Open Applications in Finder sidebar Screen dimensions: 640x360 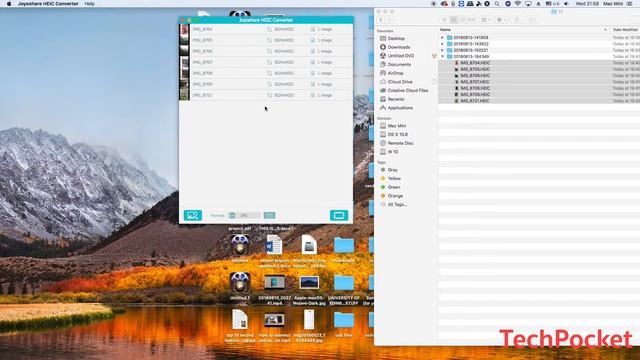(x=400, y=108)
